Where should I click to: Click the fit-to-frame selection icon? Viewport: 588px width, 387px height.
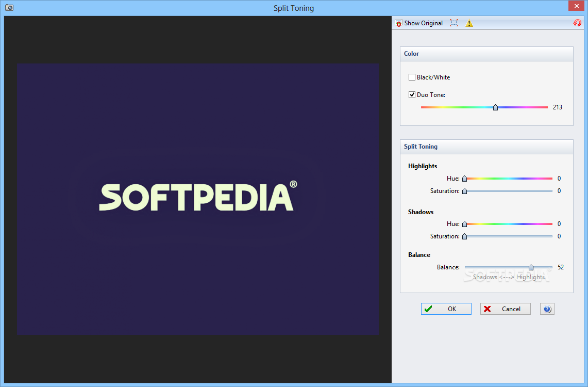coord(453,23)
